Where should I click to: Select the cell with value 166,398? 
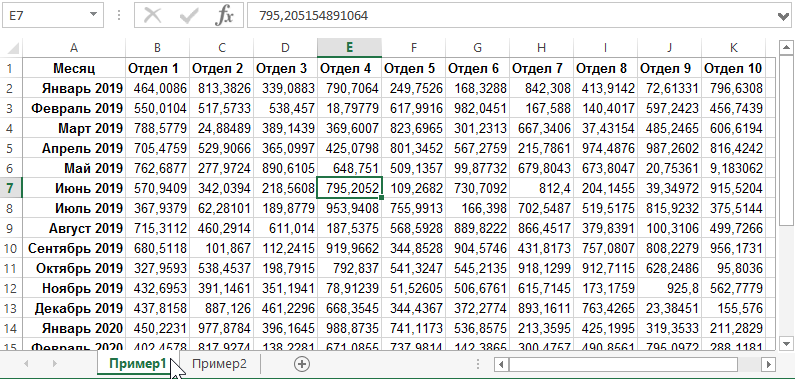click(477, 208)
